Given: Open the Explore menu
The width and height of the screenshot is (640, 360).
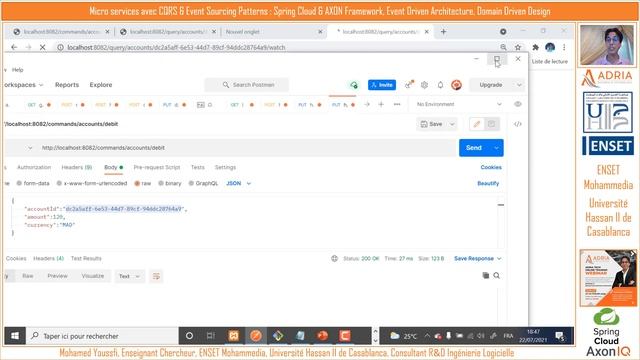Looking at the screenshot, I should click(101, 85).
